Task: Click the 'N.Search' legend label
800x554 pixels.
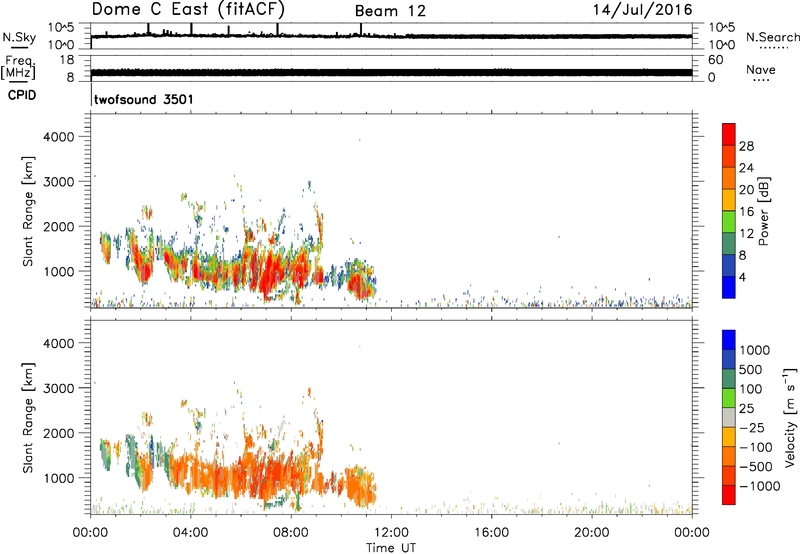Action: point(772,37)
